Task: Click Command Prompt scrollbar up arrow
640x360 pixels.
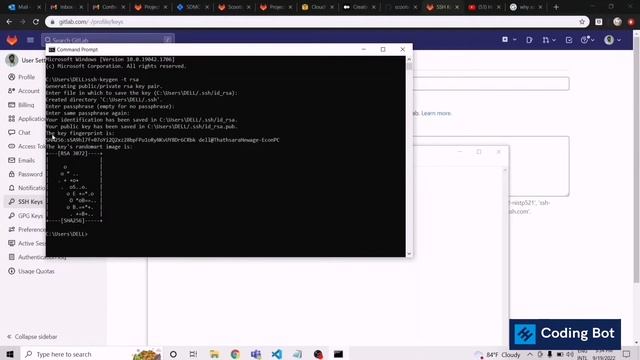Action: click(409, 59)
